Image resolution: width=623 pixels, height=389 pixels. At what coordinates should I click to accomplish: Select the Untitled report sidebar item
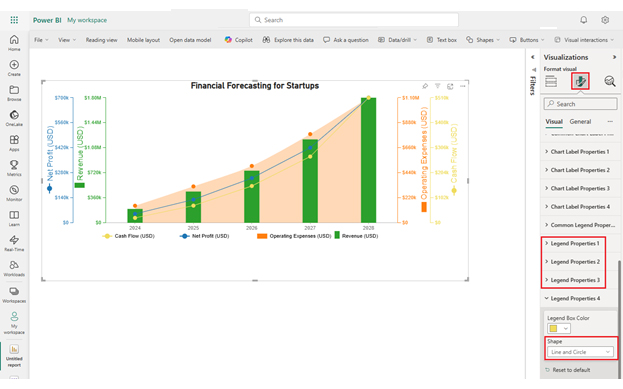coord(14,356)
